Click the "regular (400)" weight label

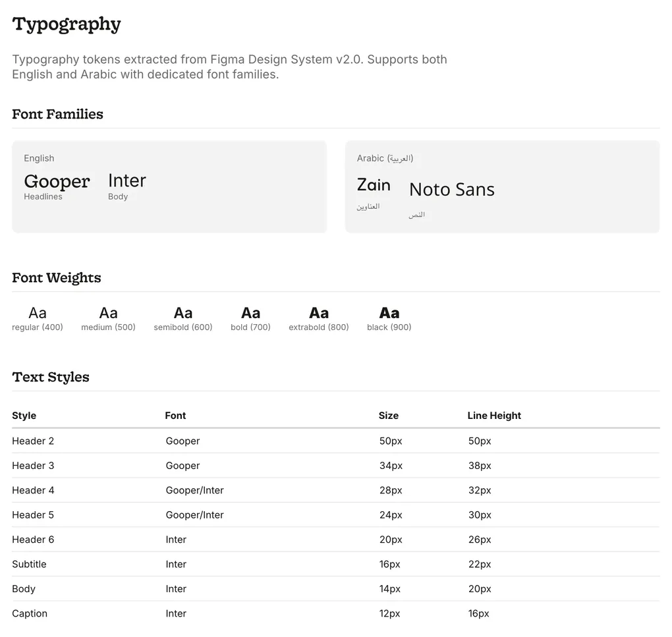click(38, 327)
